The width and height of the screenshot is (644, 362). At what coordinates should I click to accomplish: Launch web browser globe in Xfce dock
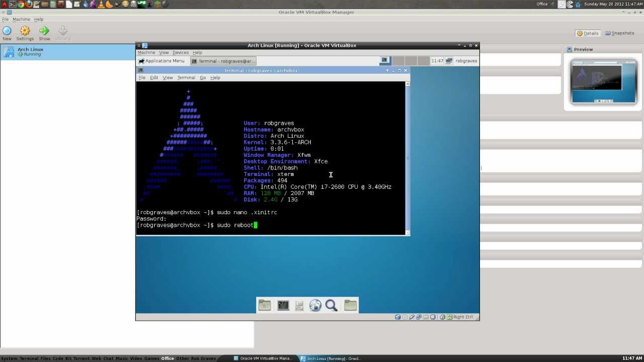pyautogui.click(x=315, y=305)
